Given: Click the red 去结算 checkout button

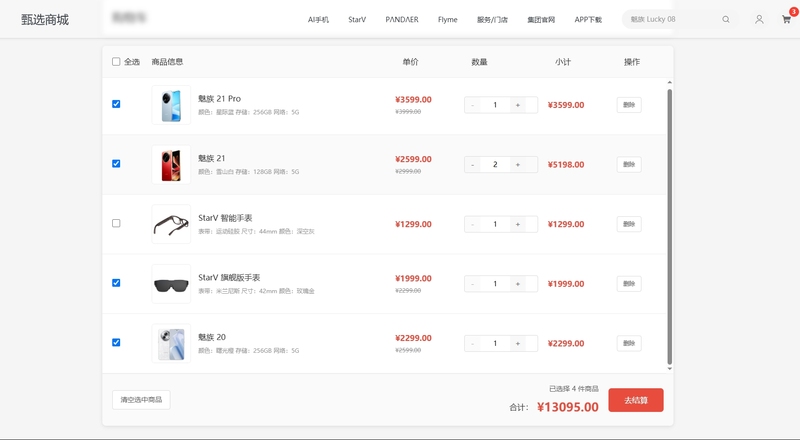Looking at the screenshot, I should [636, 400].
